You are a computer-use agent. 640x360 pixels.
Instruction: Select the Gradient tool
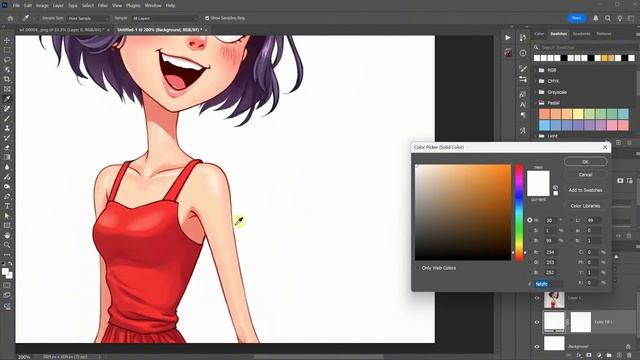7,157
